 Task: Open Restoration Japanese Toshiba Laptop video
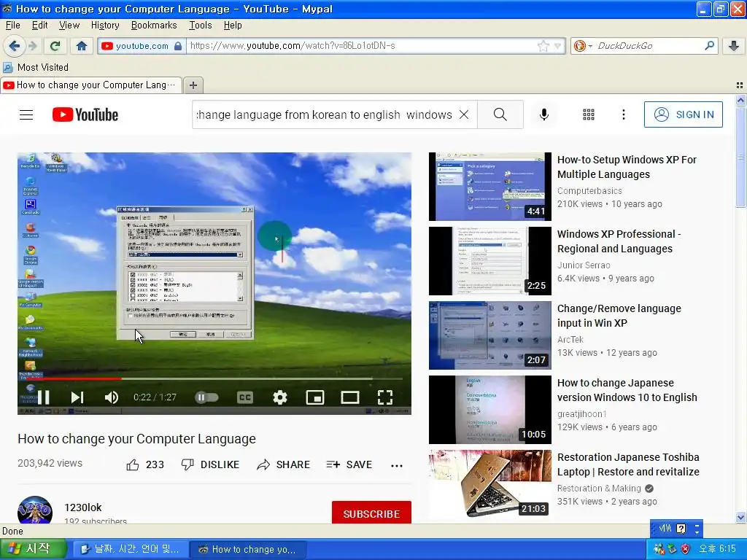[628, 464]
